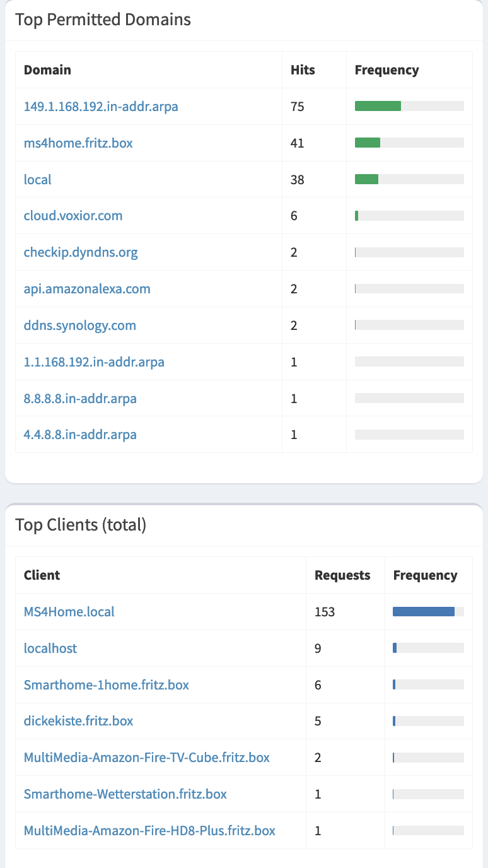Click the localhost client link

point(50,648)
